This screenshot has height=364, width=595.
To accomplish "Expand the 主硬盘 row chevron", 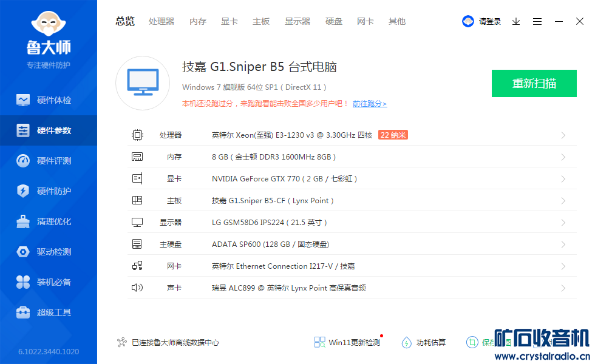I will (x=563, y=244).
